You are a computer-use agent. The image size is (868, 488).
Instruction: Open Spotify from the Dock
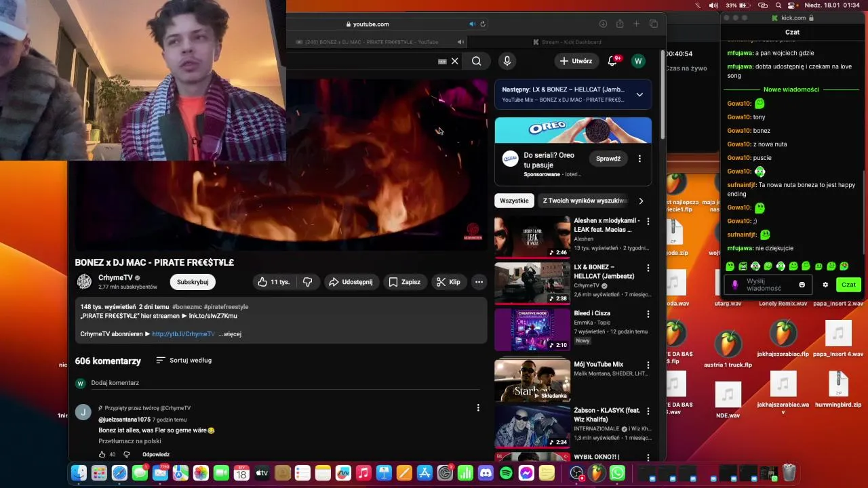pyautogui.click(x=506, y=473)
